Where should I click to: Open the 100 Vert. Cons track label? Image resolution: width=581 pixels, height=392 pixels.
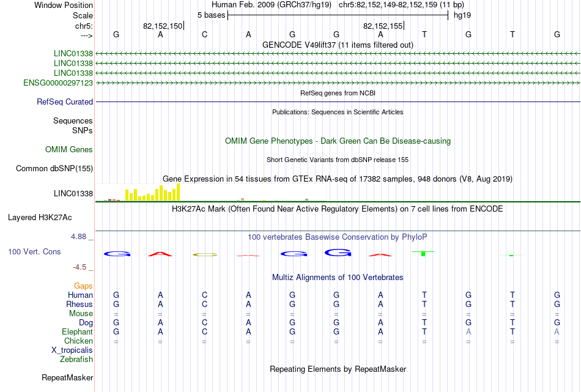pyautogui.click(x=34, y=251)
